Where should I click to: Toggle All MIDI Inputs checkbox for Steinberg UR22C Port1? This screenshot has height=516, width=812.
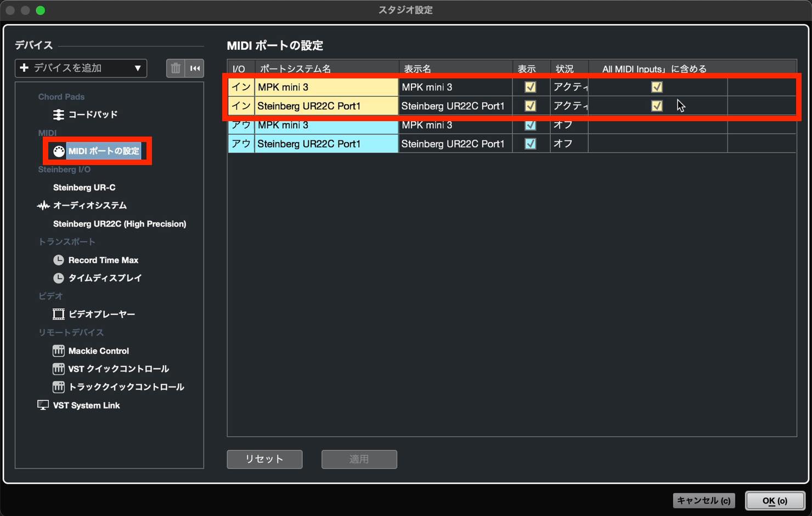(x=657, y=106)
